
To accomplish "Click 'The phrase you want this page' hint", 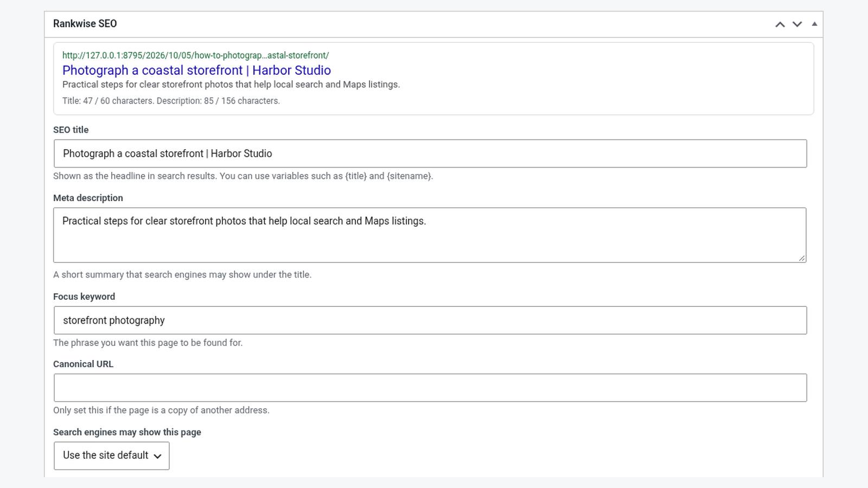I will 148,343.
